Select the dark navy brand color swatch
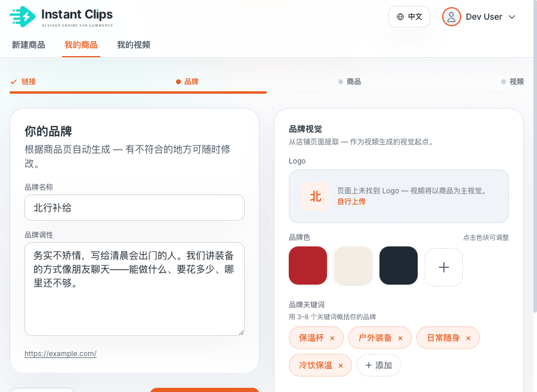Image resolution: width=537 pixels, height=392 pixels. pos(399,266)
